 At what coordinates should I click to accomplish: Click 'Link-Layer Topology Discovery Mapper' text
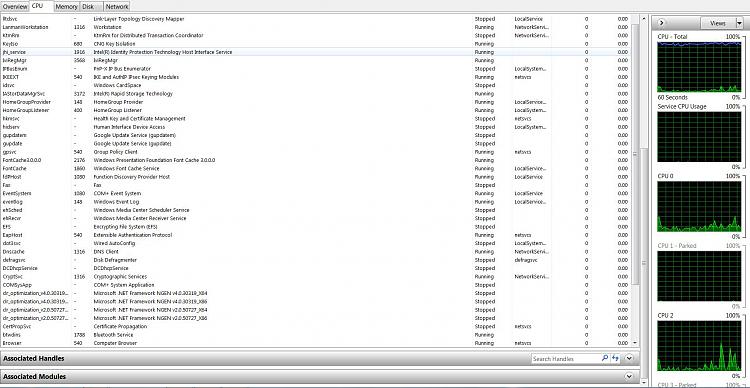[139, 19]
